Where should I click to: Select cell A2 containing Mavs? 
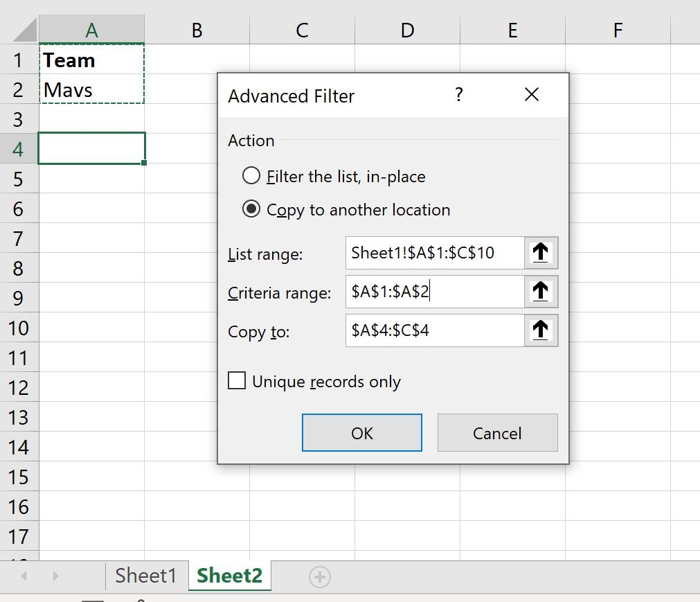tap(91, 90)
